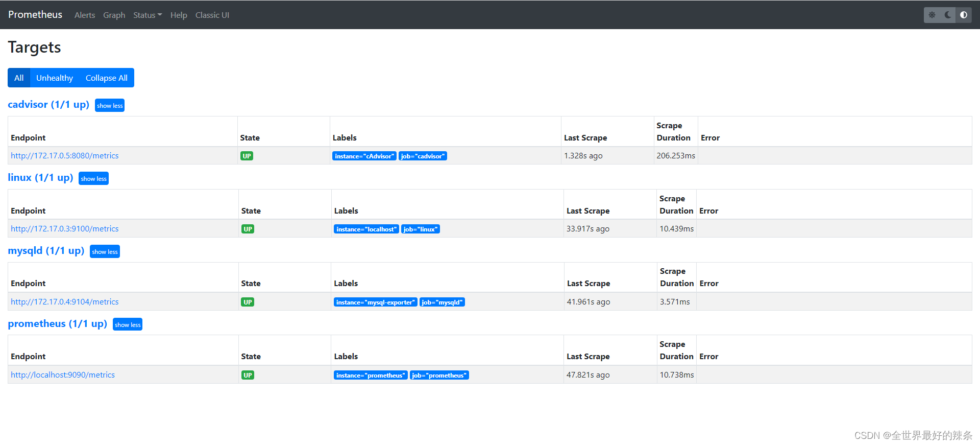Open endpoint http://172.17.0.3:9100/metrics

(x=65, y=229)
